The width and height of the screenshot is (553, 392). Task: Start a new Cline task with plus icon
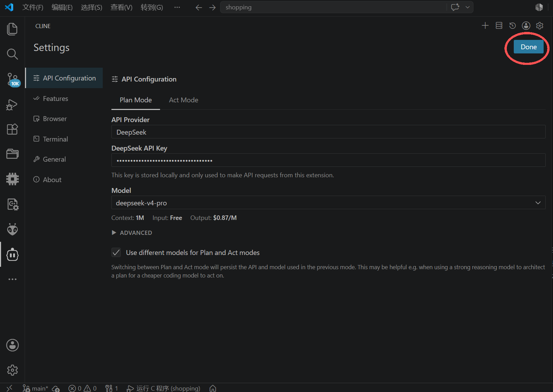click(x=485, y=26)
